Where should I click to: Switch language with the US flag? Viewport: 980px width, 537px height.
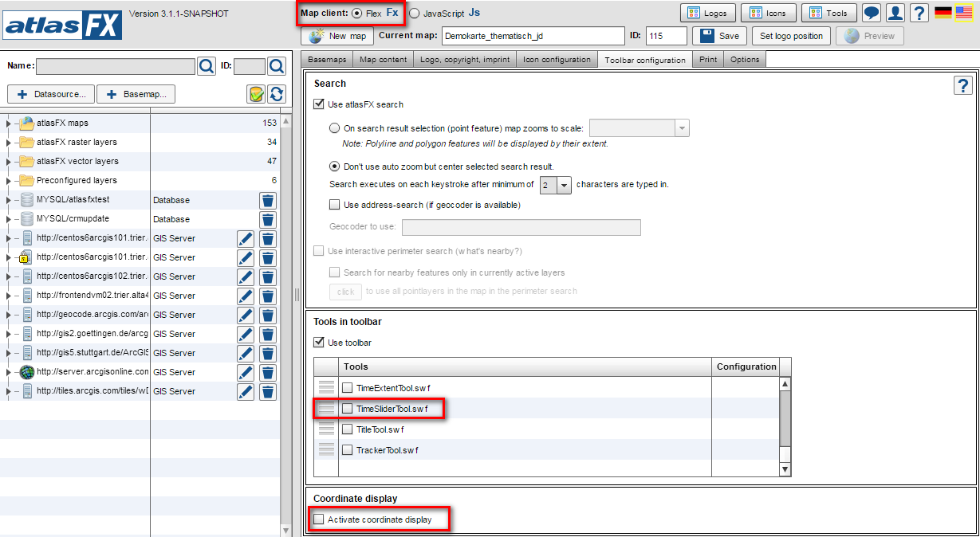tap(964, 13)
